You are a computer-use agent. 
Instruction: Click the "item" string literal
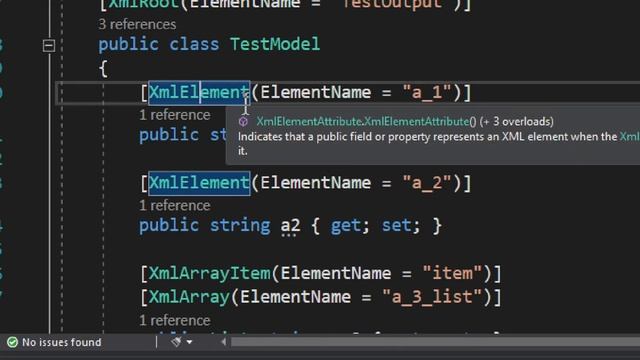(452, 273)
